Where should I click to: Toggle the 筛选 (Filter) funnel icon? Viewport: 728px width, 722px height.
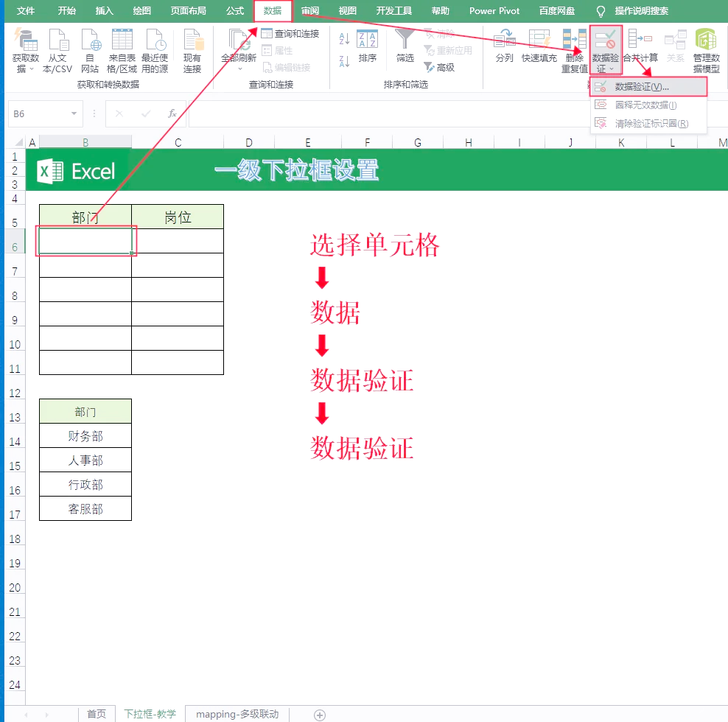click(x=405, y=40)
